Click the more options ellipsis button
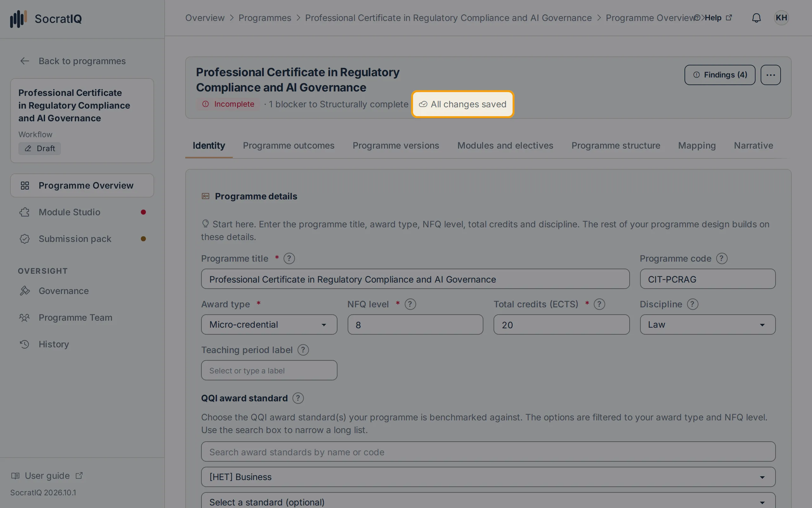The width and height of the screenshot is (812, 508). 770,75
